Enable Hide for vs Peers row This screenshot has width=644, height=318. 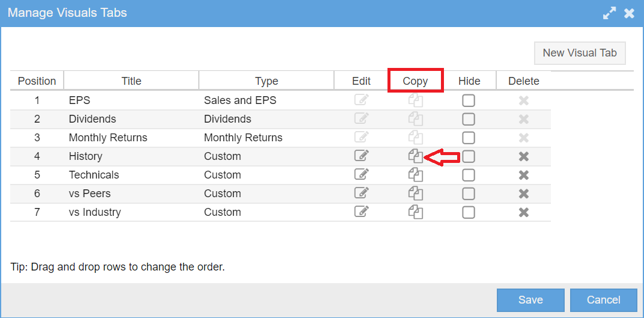tap(469, 194)
